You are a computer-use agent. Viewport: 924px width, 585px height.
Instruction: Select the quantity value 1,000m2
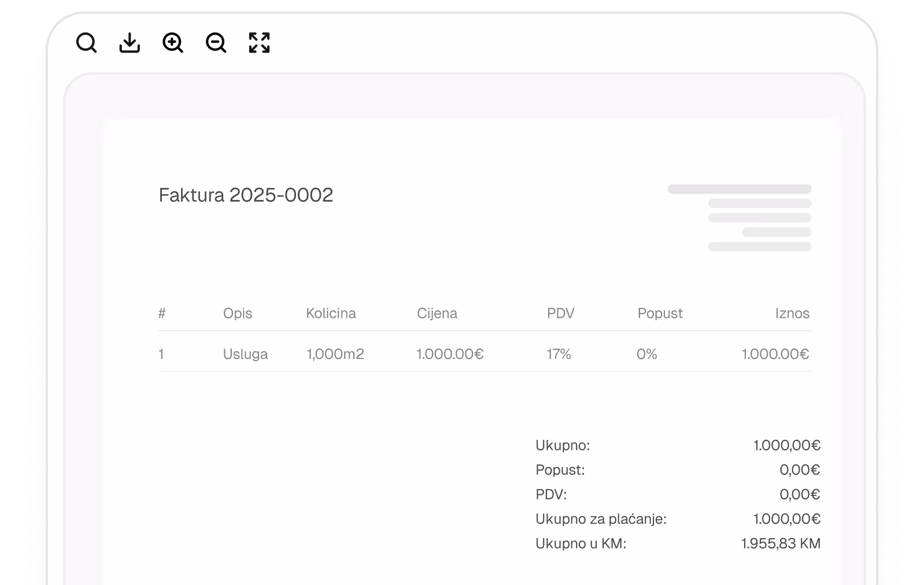[x=335, y=354]
